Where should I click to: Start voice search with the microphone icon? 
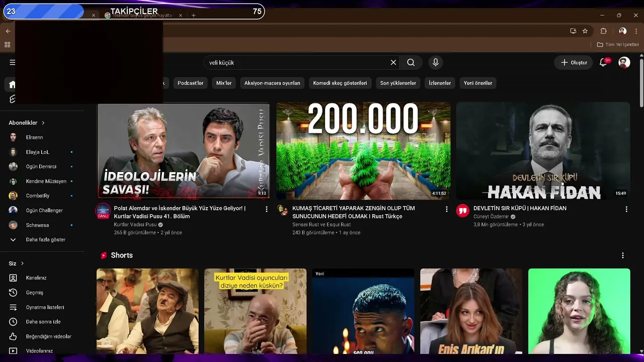436,62
